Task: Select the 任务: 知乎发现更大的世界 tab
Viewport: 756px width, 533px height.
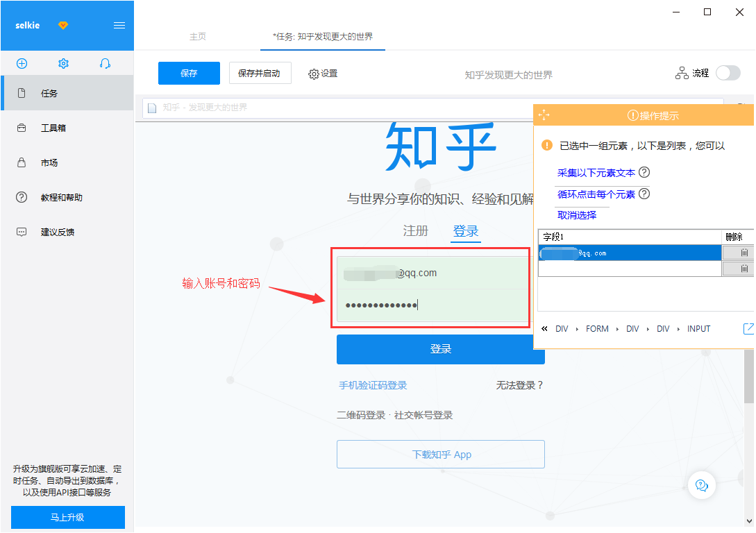Action: coord(323,37)
